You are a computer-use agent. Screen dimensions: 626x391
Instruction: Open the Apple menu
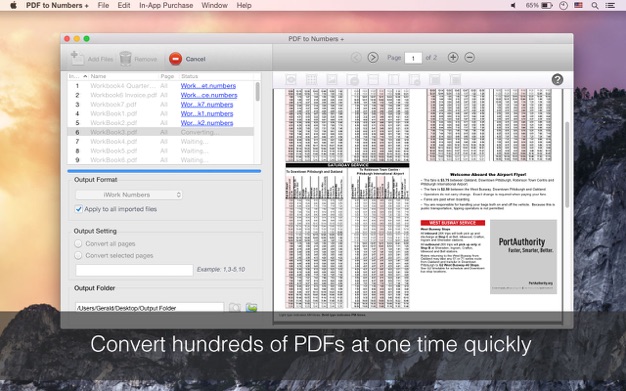(x=13, y=5)
